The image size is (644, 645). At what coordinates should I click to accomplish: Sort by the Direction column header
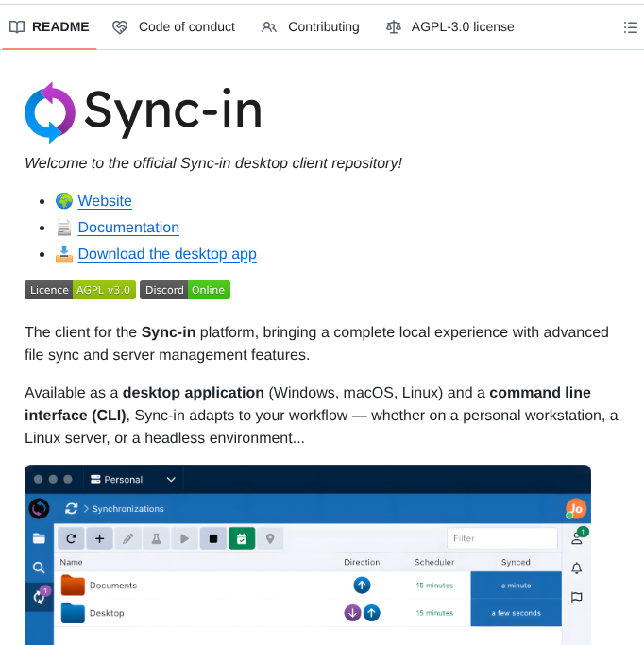click(x=362, y=562)
